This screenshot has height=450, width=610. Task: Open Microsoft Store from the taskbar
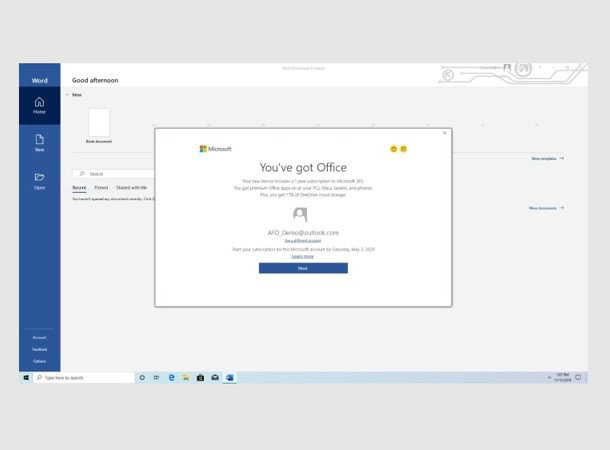(200, 377)
